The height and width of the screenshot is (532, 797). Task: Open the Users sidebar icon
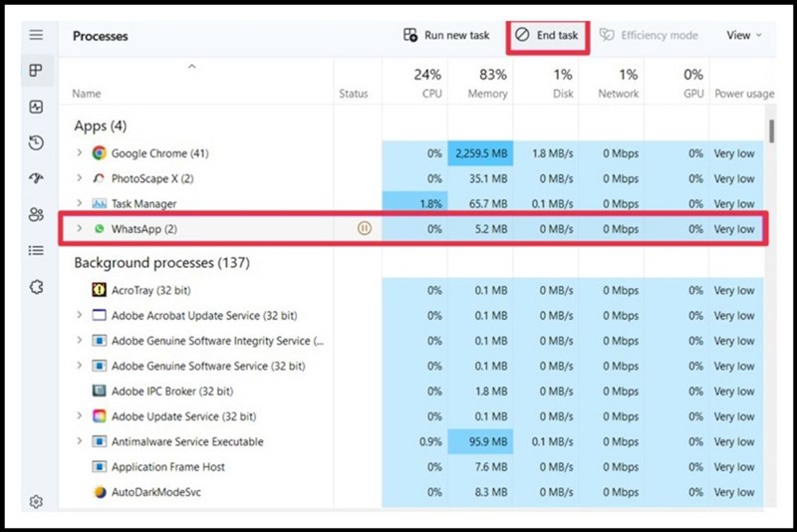coord(36,214)
